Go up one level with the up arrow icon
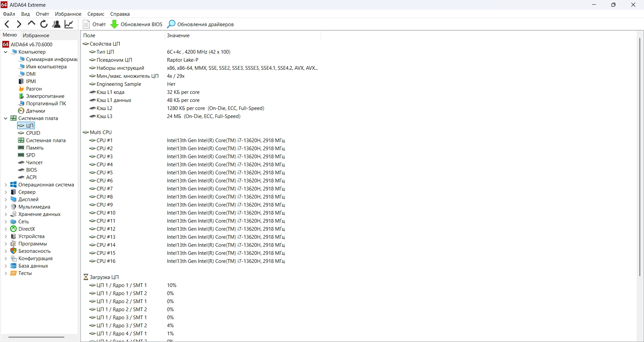The image size is (644, 342). coord(32,23)
